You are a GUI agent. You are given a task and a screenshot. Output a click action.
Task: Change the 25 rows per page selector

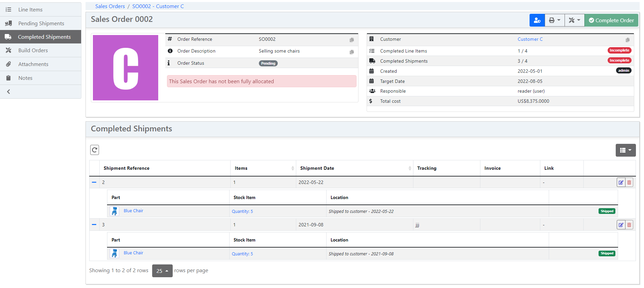tap(162, 271)
